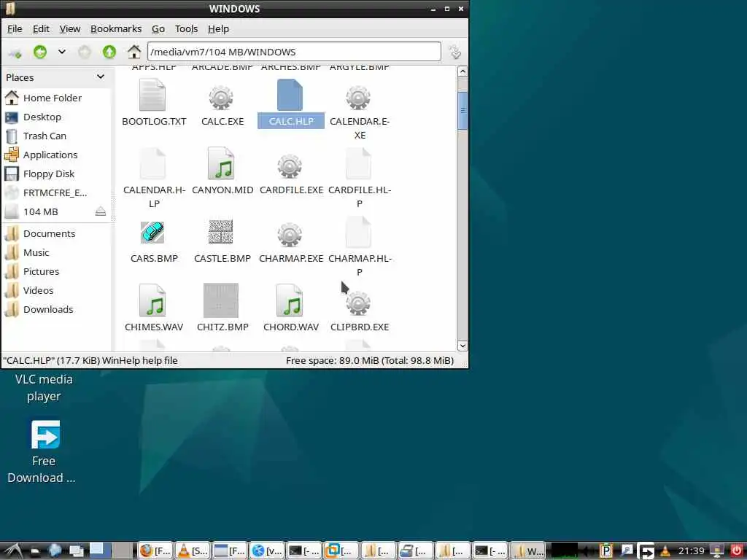
Task: Select the CALENDAR.EXE file icon
Action: tap(358, 98)
